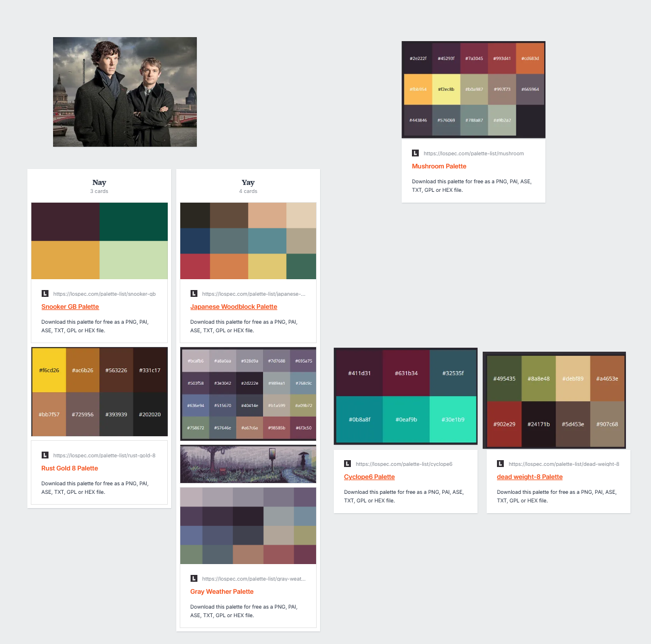This screenshot has width=651, height=644.
Task: Click the truncated japanese-... URL text
Action: (x=254, y=294)
